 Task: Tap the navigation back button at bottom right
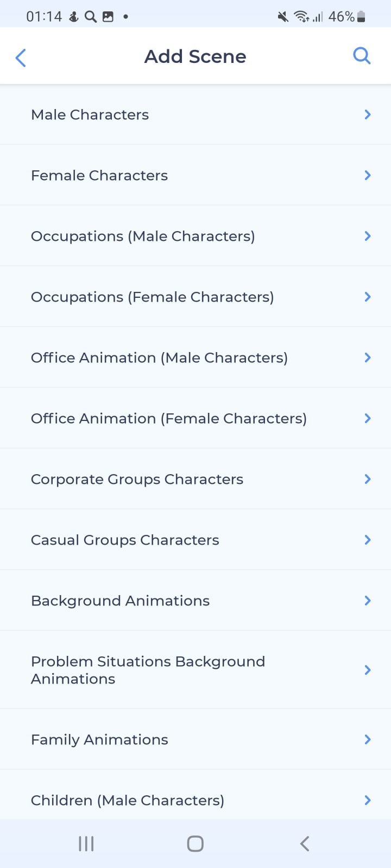point(304,843)
